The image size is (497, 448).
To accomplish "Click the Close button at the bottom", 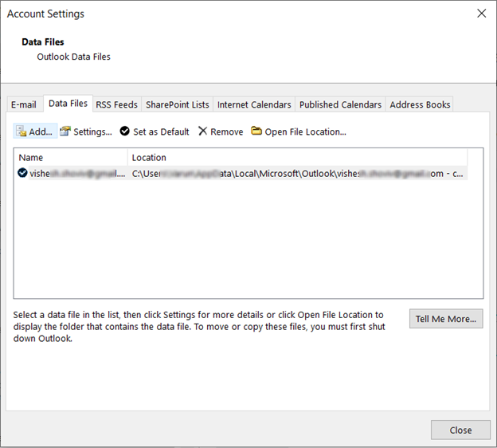I will click(x=460, y=430).
